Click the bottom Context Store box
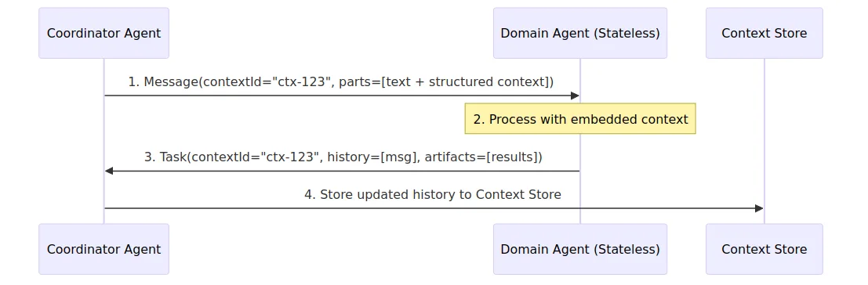868x285 pixels. (x=764, y=249)
